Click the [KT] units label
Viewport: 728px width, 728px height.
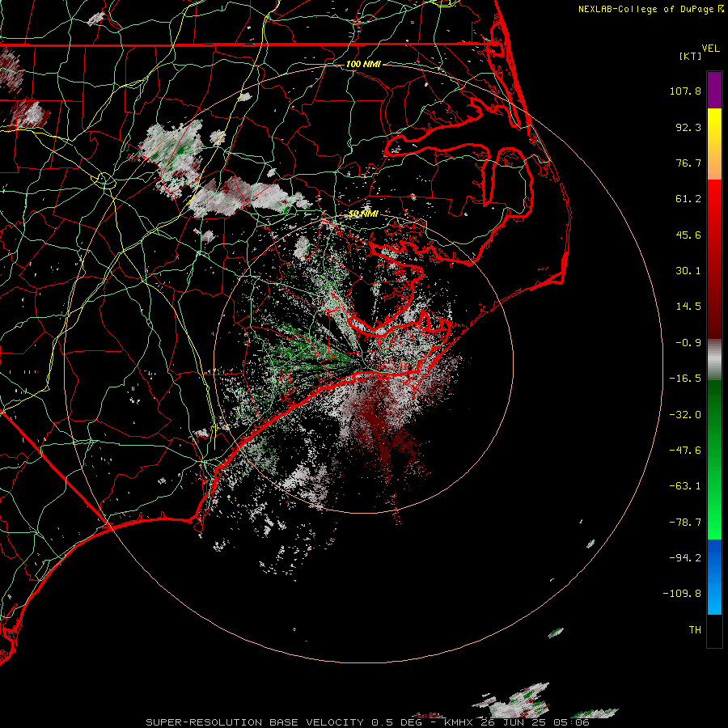[691, 56]
